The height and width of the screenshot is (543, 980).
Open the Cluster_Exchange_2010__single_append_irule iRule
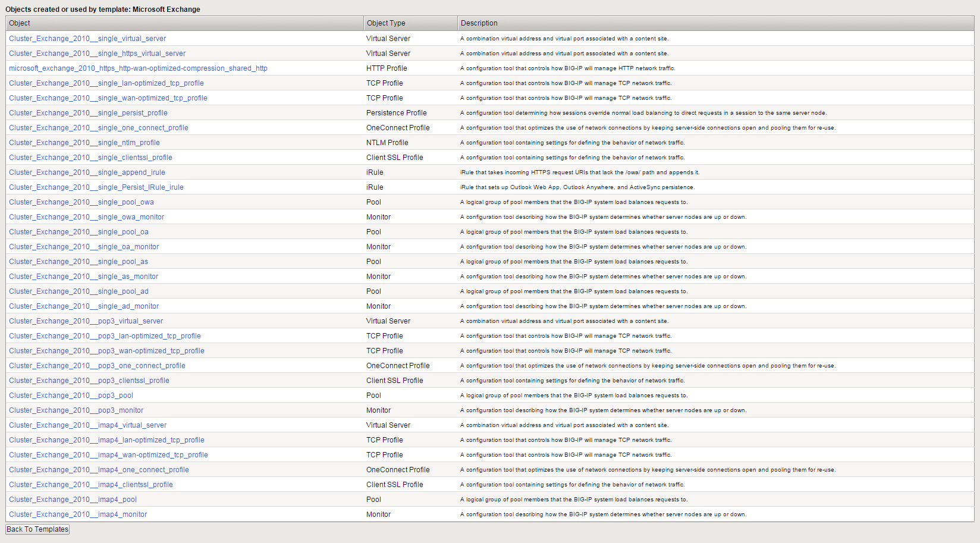(86, 172)
